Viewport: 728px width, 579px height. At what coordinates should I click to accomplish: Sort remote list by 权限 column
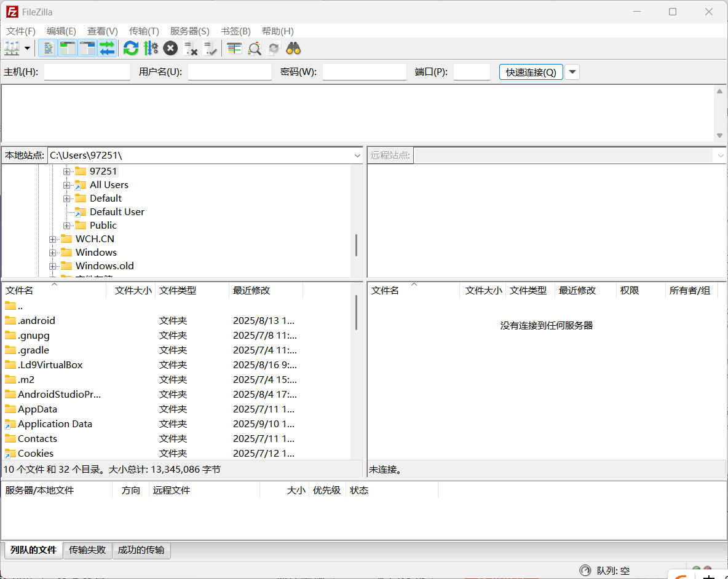(x=641, y=291)
